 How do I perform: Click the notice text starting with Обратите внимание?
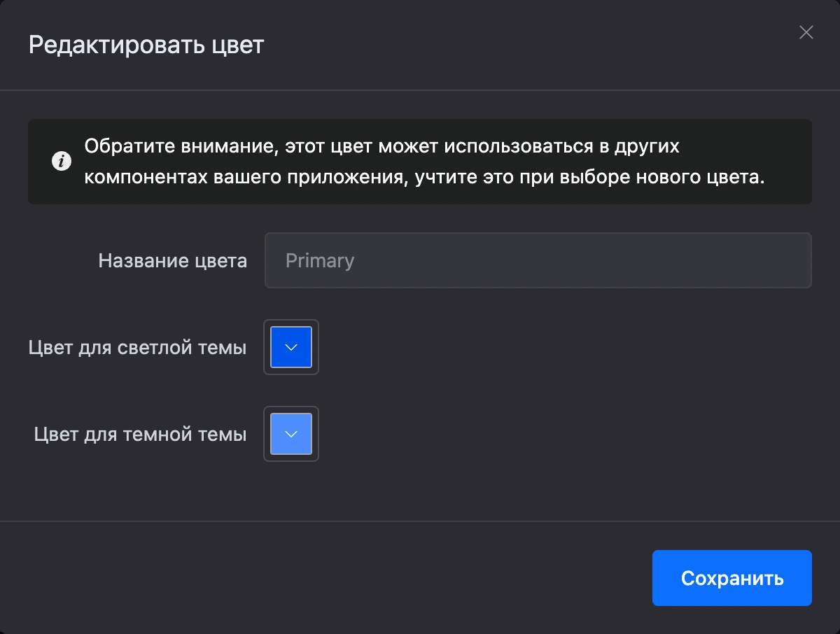pos(424,162)
